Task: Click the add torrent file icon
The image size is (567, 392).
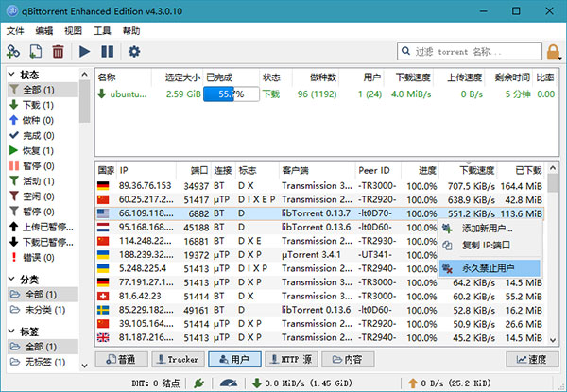Action: pyautogui.click(x=36, y=51)
